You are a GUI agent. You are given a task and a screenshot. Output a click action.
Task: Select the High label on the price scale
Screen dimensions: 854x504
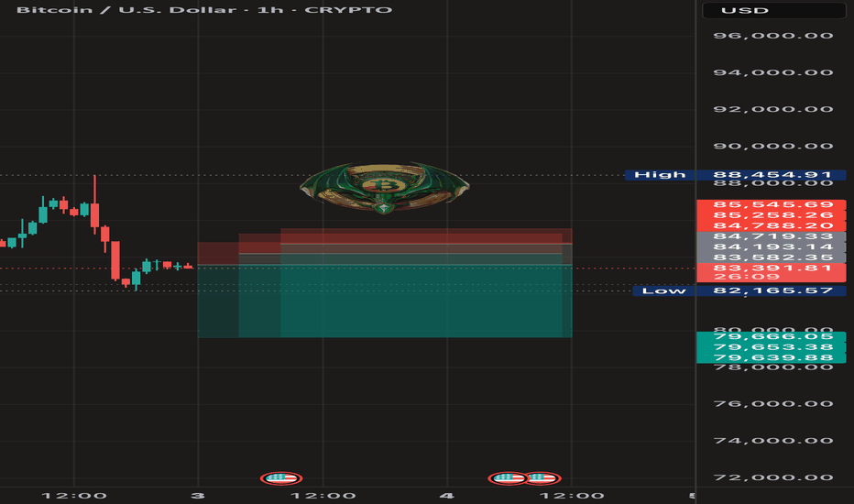point(660,175)
